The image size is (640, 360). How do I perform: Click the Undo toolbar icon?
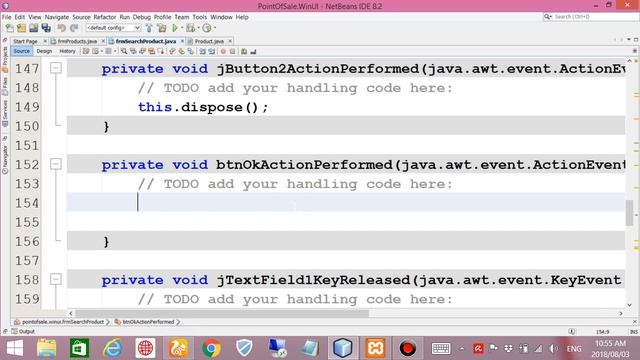coord(62,28)
